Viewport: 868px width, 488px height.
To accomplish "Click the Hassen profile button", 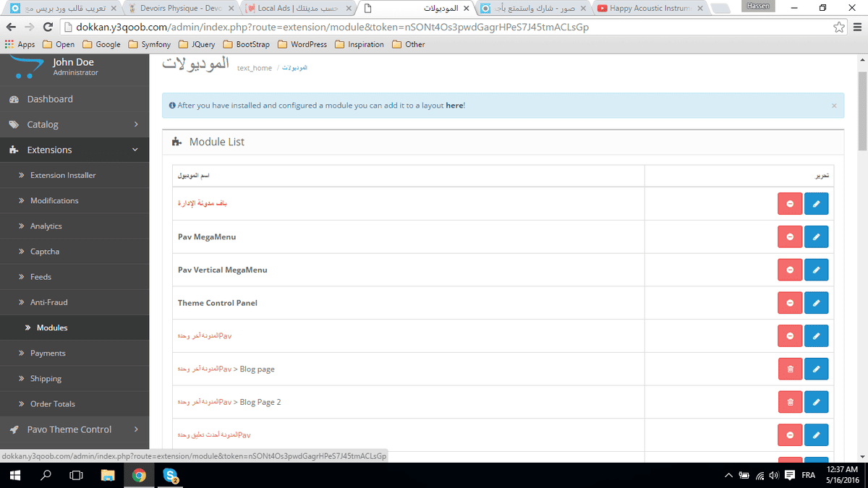I will coord(758,6).
